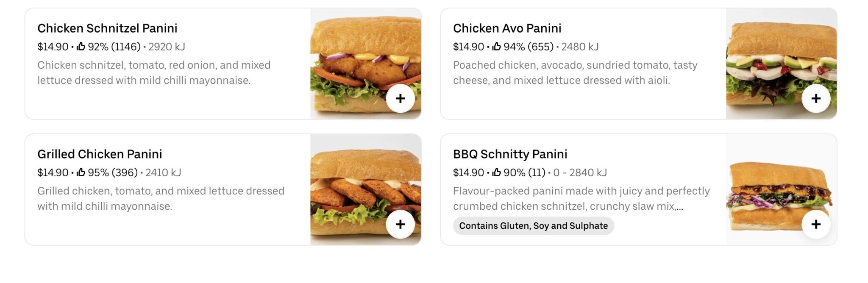This screenshot has width=868, height=283.
Task: Click the Contains Gluten, Soy and Sulphate tag
Action: [534, 226]
